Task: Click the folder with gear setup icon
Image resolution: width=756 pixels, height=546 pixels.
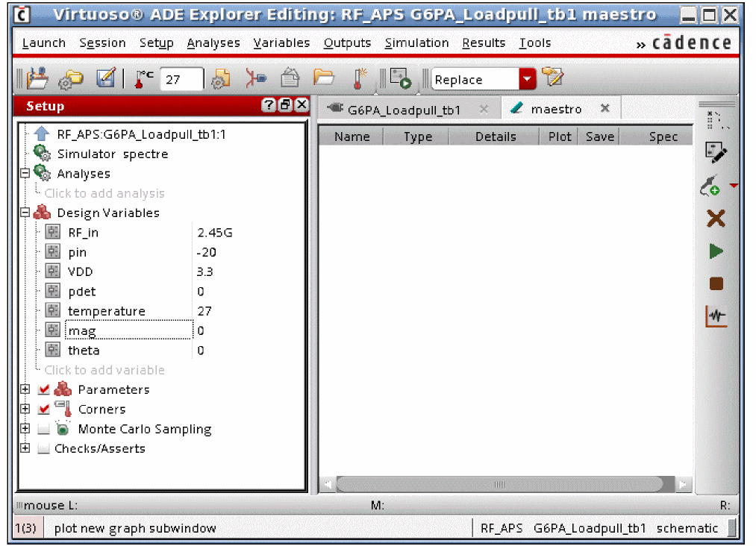Action: (x=71, y=79)
